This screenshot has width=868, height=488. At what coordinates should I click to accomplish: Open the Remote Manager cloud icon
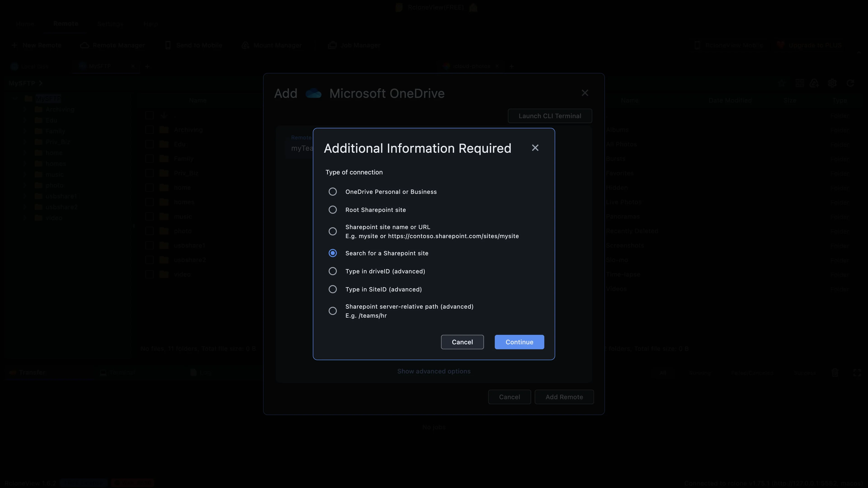[x=84, y=45]
